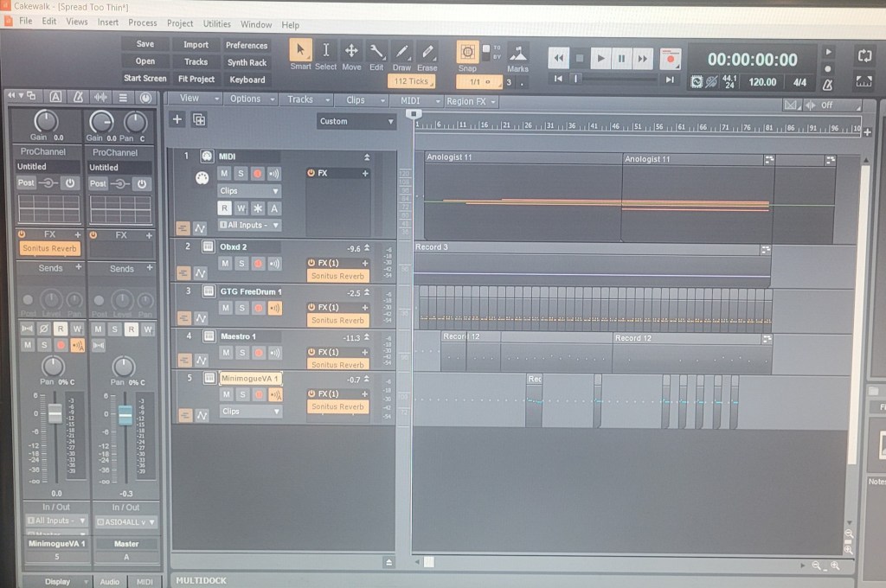Open the Custom track control dropdown
This screenshot has width=886, height=588.
[356, 121]
